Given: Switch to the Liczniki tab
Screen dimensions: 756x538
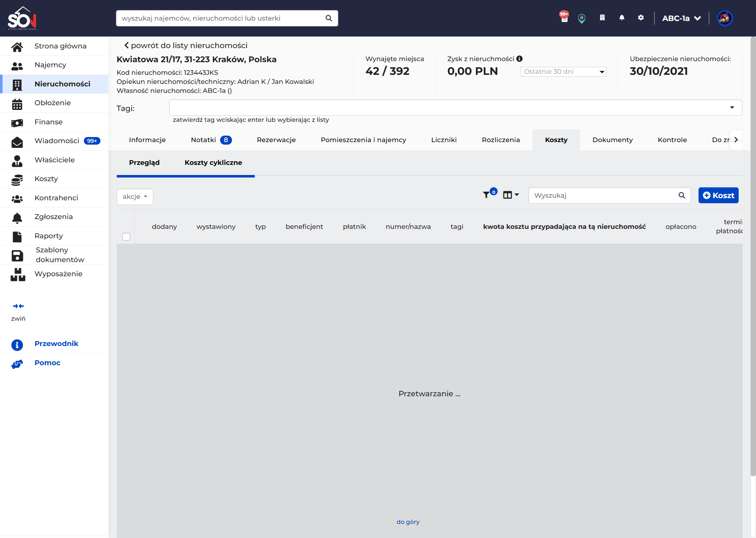Looking at the screenshot, I should click(x=444, y=140).
